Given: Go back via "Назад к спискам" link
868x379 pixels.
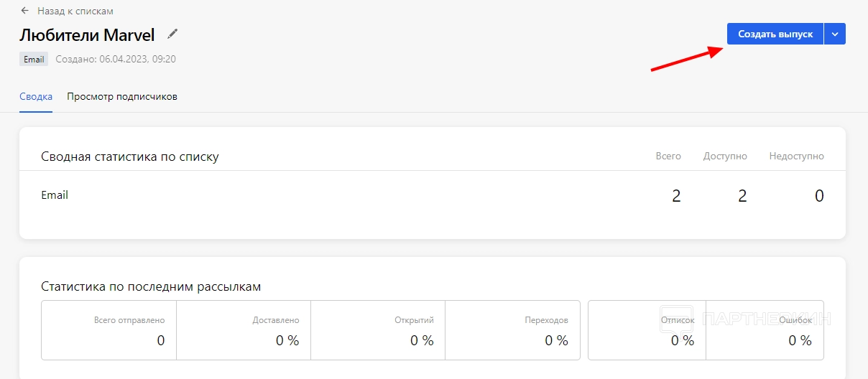Looking at the screenshot, I should pyautogui.click(x=75, y=11).
